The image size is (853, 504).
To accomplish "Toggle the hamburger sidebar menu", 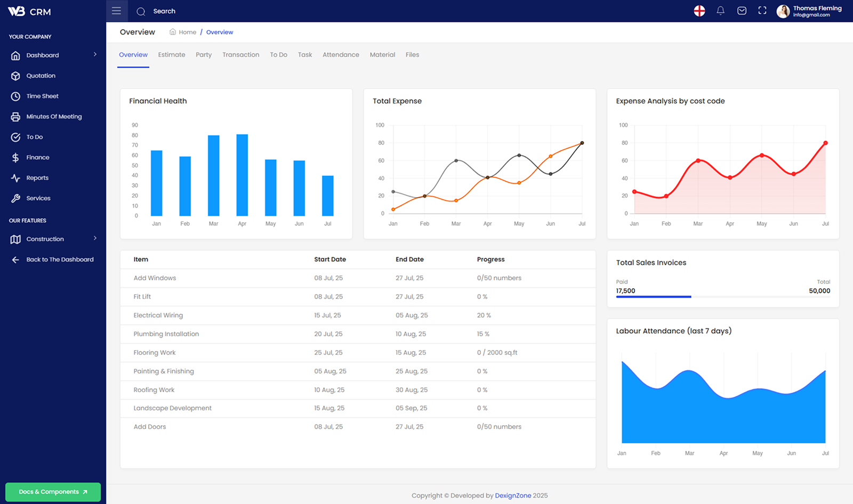I will pos(116,11).
